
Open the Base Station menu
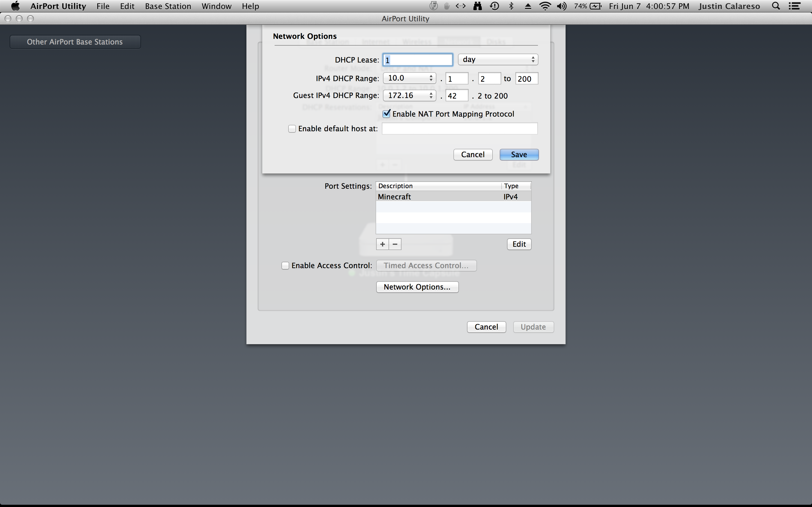tap(168, 6)
